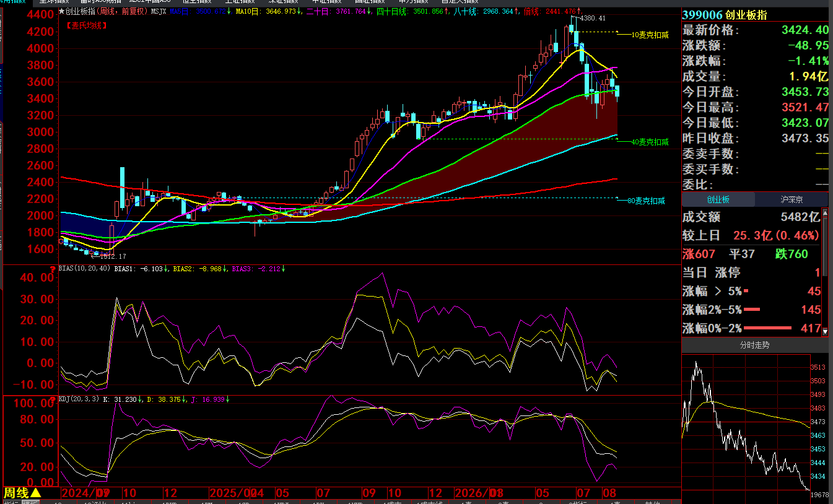Click the BIAS1 -6.103 value
This screenshot has width=833, height=504.
tap(141, 269)
